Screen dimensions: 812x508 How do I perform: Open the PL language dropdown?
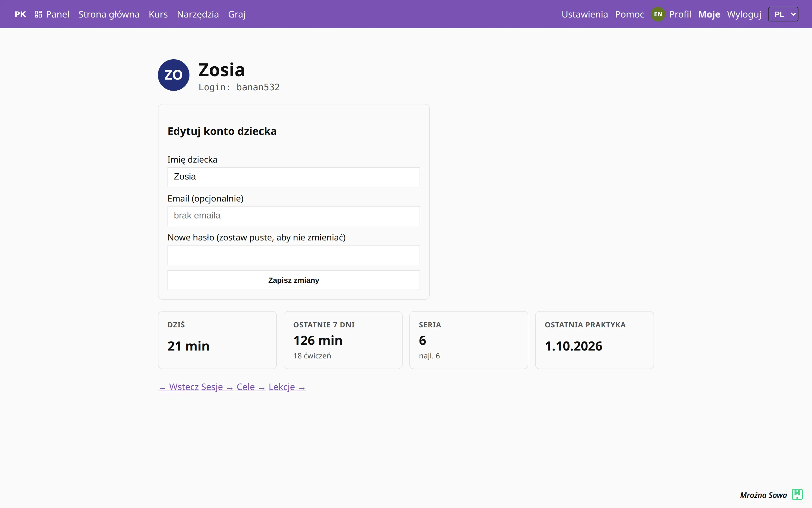783,14
